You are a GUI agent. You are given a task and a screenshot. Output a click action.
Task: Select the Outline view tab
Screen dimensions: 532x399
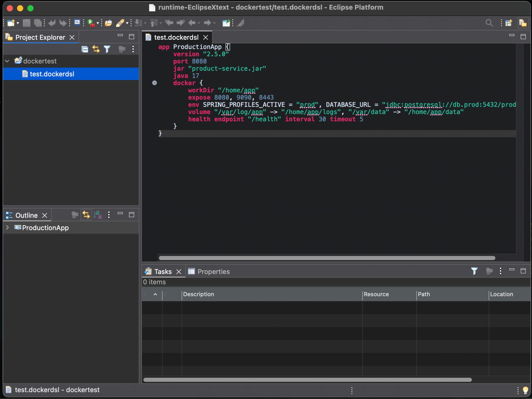pos(26,215)
